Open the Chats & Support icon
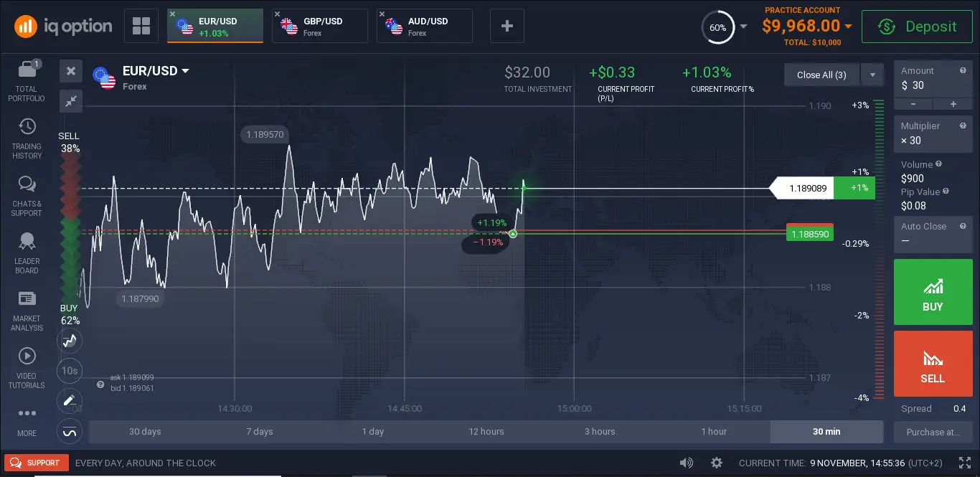Image resolution: width=980 pixels, height=477 pixels. click(x=27, y=184)
